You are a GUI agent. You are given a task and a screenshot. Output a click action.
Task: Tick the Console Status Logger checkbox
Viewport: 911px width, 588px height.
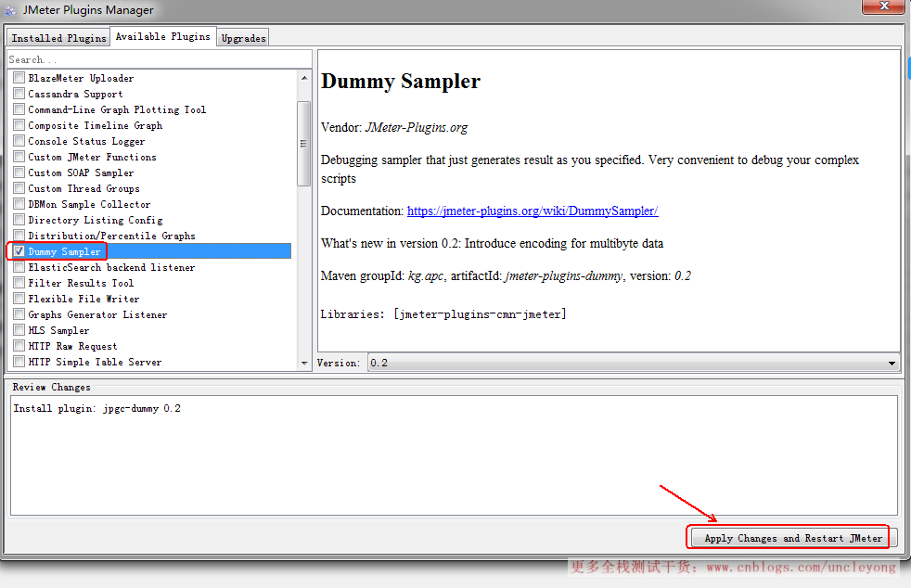[19, 141]
